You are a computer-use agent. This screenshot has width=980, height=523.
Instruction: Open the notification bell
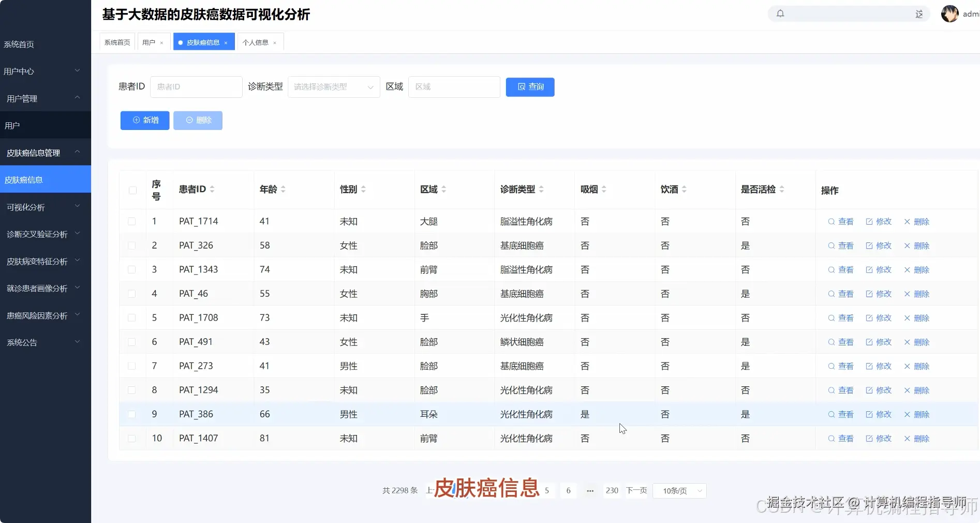(780, 14)
